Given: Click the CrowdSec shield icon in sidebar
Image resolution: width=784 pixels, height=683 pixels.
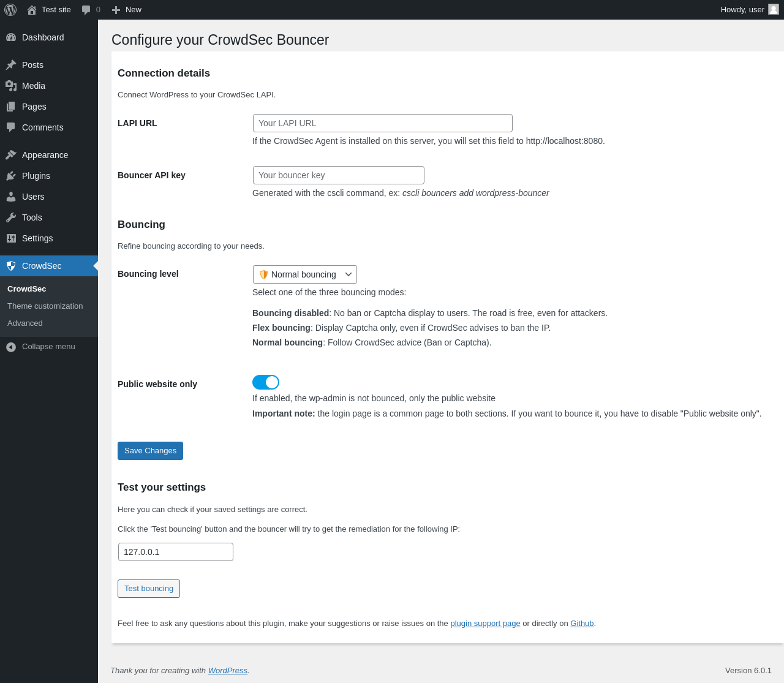Looking at the screenshot, I should (x=11, y=266).
